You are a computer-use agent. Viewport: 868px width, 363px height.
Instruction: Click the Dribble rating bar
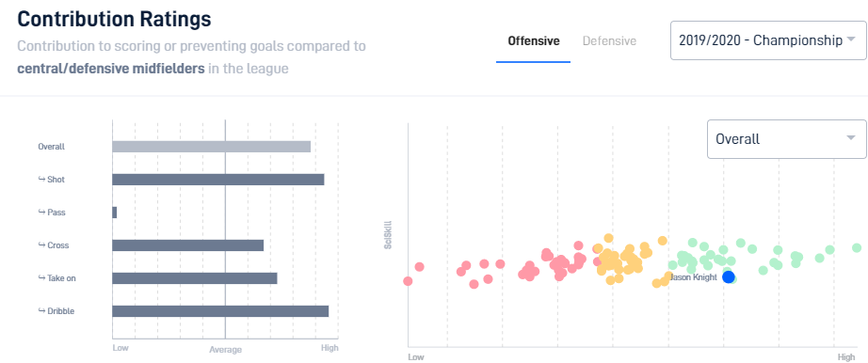click(x=220, y=311)
